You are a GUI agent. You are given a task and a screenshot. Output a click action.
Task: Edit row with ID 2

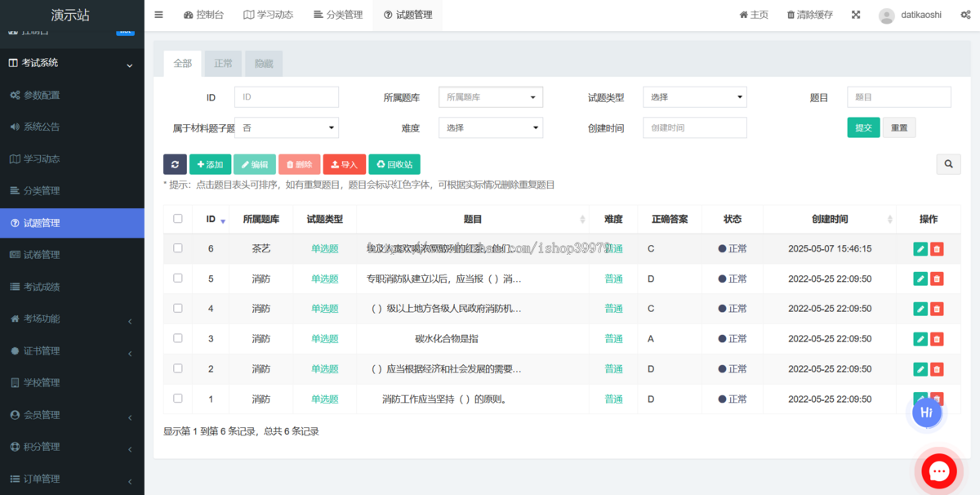point(920,369)
